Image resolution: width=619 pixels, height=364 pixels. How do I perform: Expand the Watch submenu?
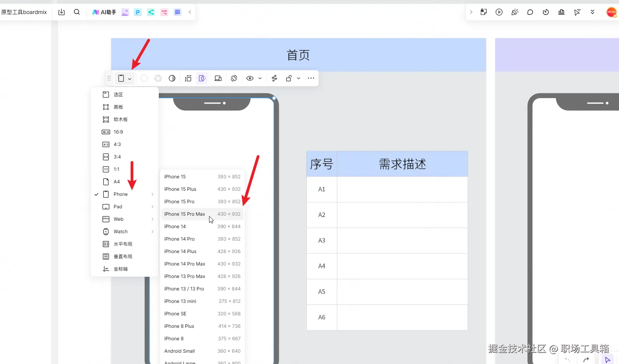(x=125, y=232)
